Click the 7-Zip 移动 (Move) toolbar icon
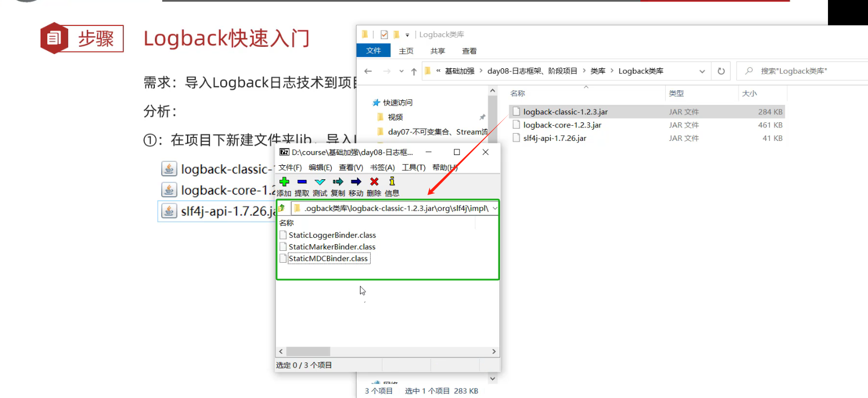This screenshot has height=398, width=868. [x=356, y=182]
